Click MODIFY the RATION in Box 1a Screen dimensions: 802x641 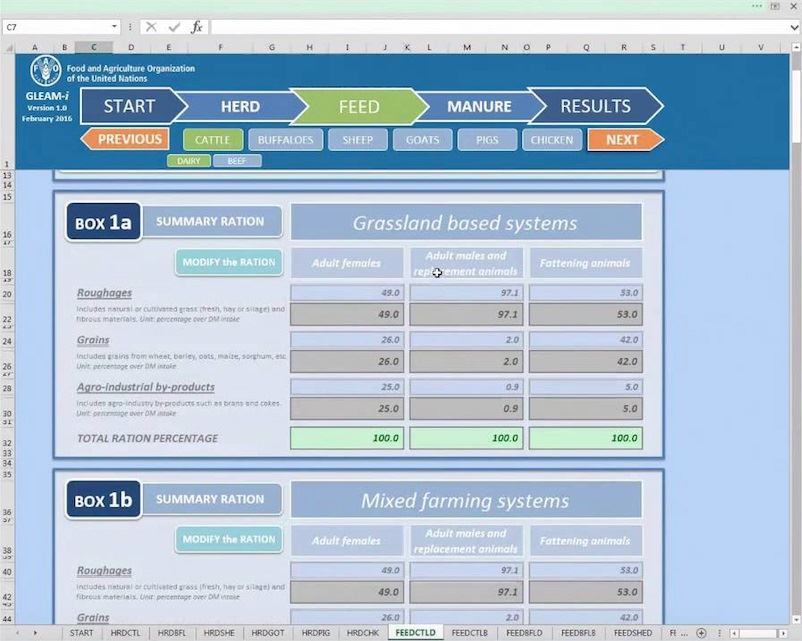point(228,262)
